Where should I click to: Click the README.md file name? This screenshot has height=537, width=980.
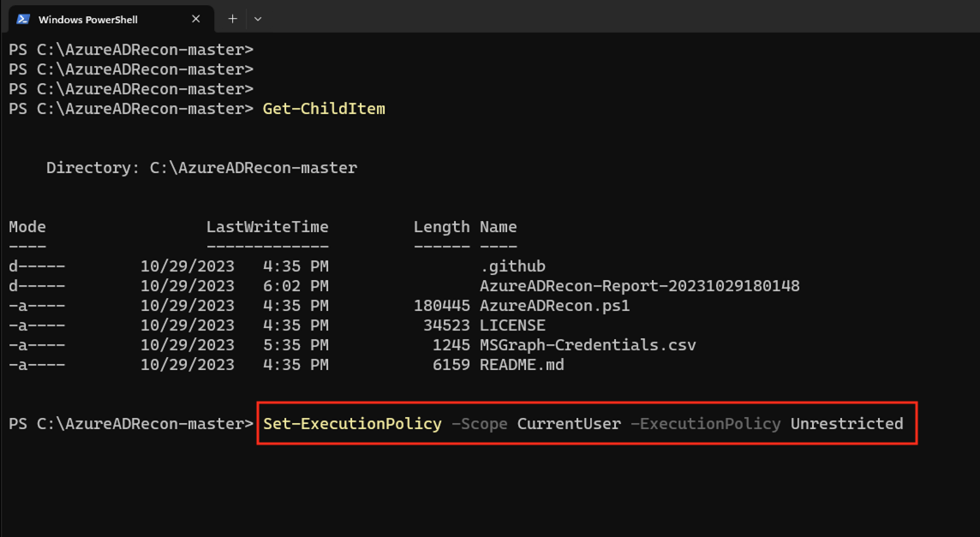(x=522, y=365)
